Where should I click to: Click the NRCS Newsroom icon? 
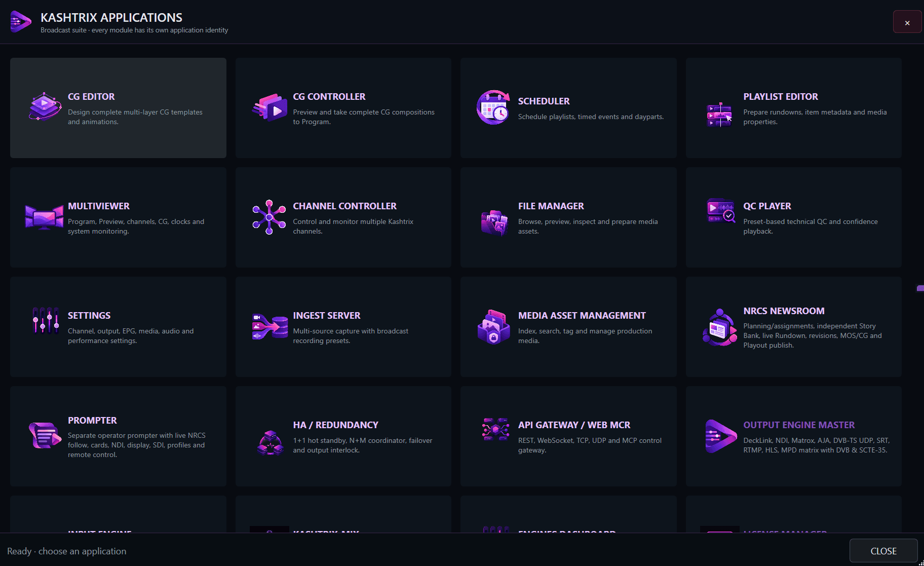coord(719,327)
